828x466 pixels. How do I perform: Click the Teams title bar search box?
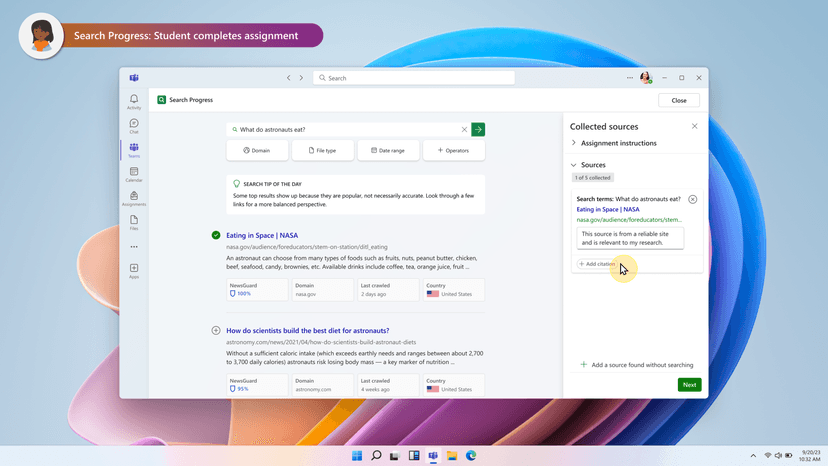click(x=413, y=78)
